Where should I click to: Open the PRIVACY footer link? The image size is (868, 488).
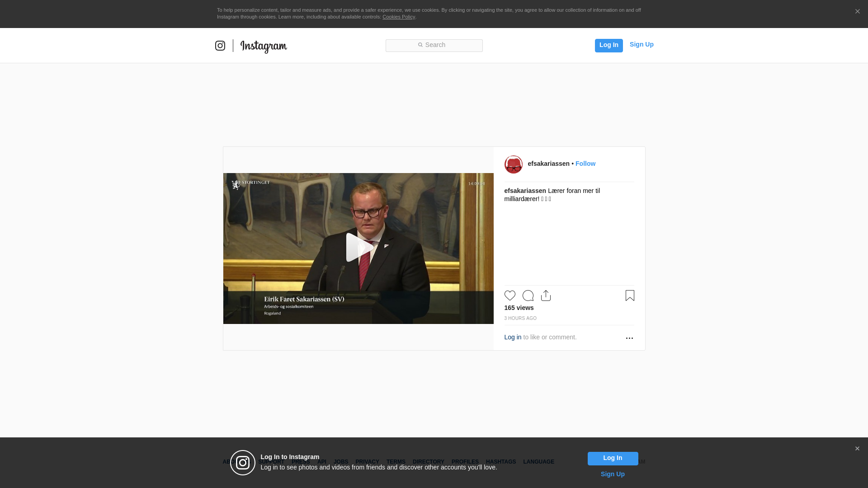(367, 462)
